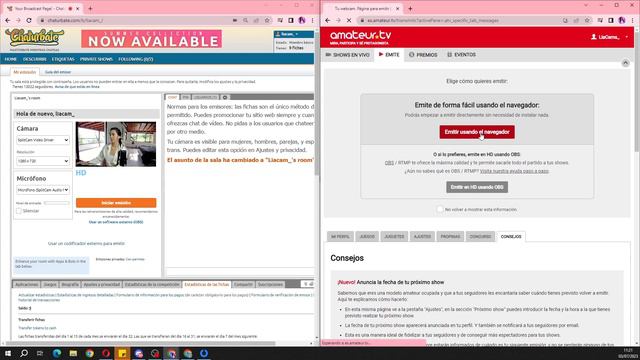Click the webcam preview thumbnail

click(x=116, y=144)
